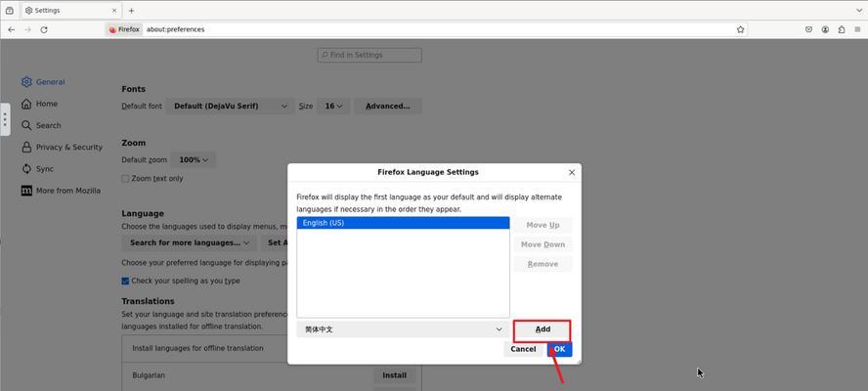Open More from Mozilla category
This screenshot has height=391, width=868.
click(61, 191)
